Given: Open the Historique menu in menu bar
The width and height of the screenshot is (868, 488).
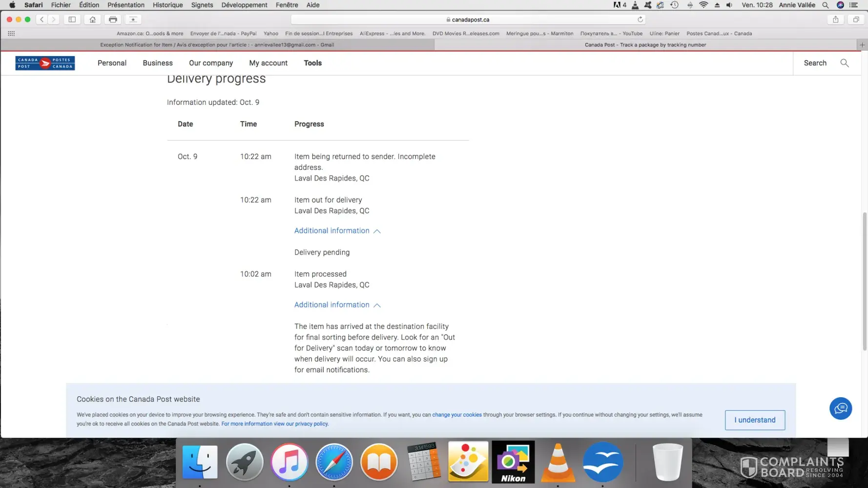Looking at the screenshot, I should [x=167, y=5].
